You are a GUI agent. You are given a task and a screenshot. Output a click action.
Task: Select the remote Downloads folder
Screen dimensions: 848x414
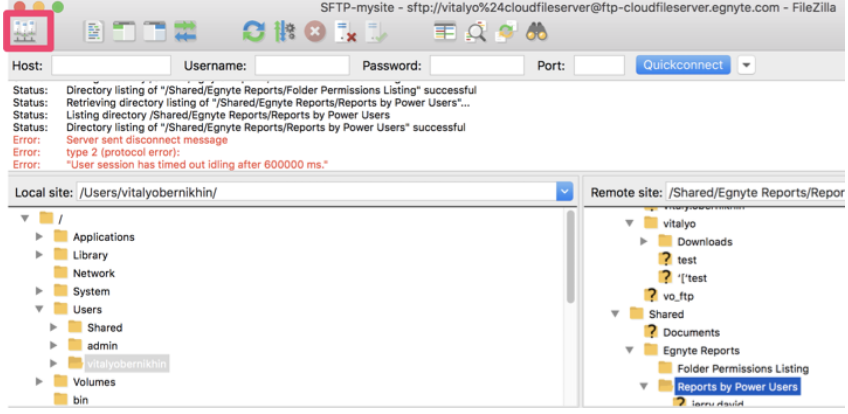coord(705,242)
